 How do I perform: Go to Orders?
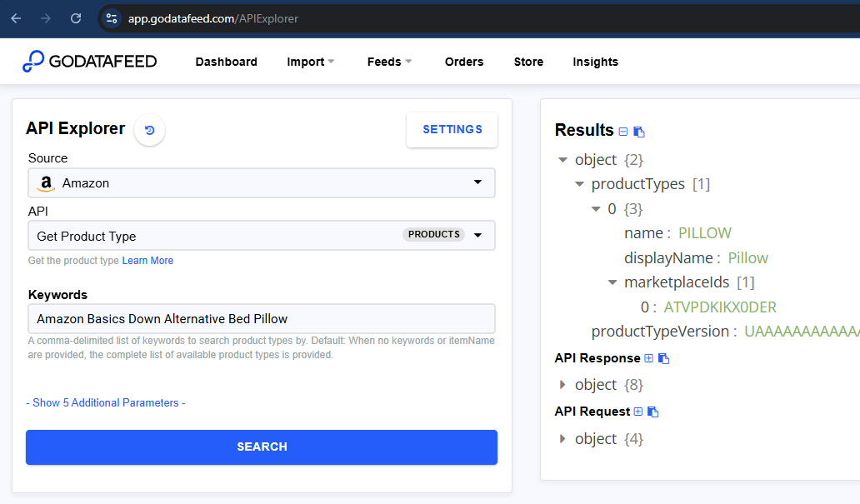(464, 62)
